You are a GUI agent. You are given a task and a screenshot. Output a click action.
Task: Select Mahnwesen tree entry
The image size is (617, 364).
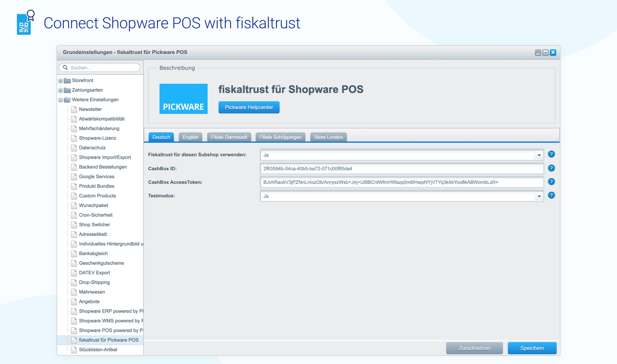[92, 292]
